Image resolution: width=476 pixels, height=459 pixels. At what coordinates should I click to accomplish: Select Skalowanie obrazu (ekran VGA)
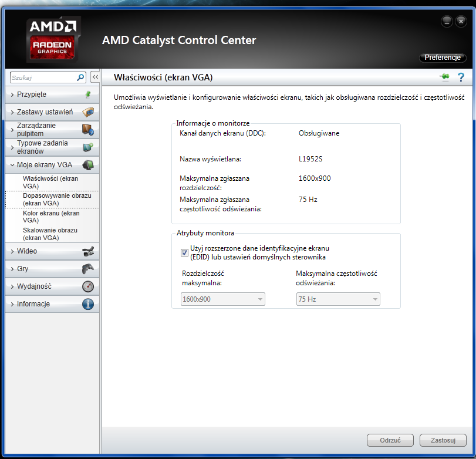tap(52, 234)
